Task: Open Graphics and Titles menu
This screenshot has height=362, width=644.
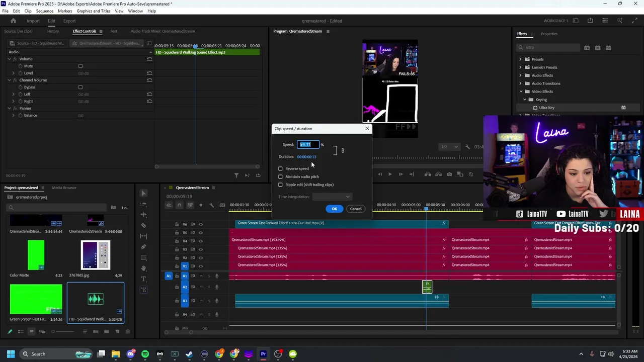Action: [x=94, y=11]
